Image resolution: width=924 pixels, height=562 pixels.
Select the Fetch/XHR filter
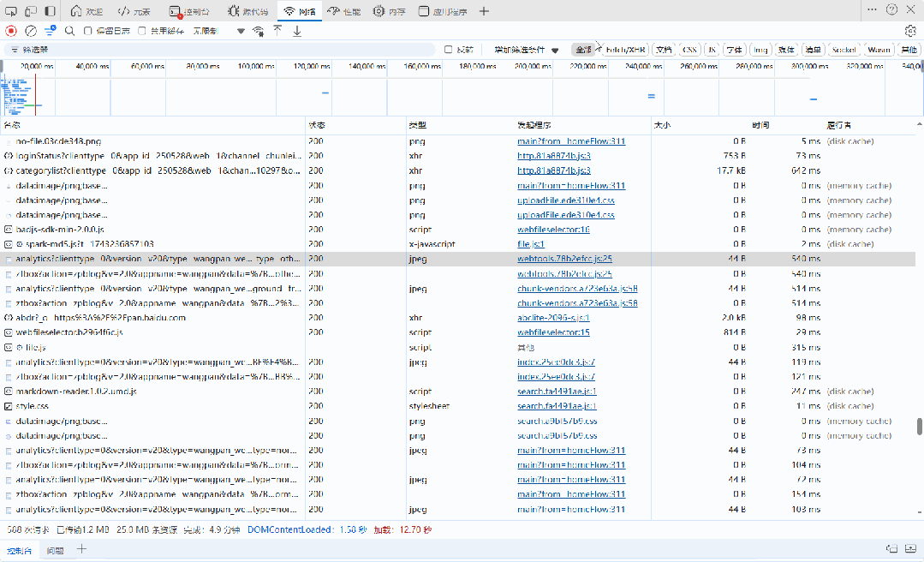pyautogui.click(x=624, y=50)
